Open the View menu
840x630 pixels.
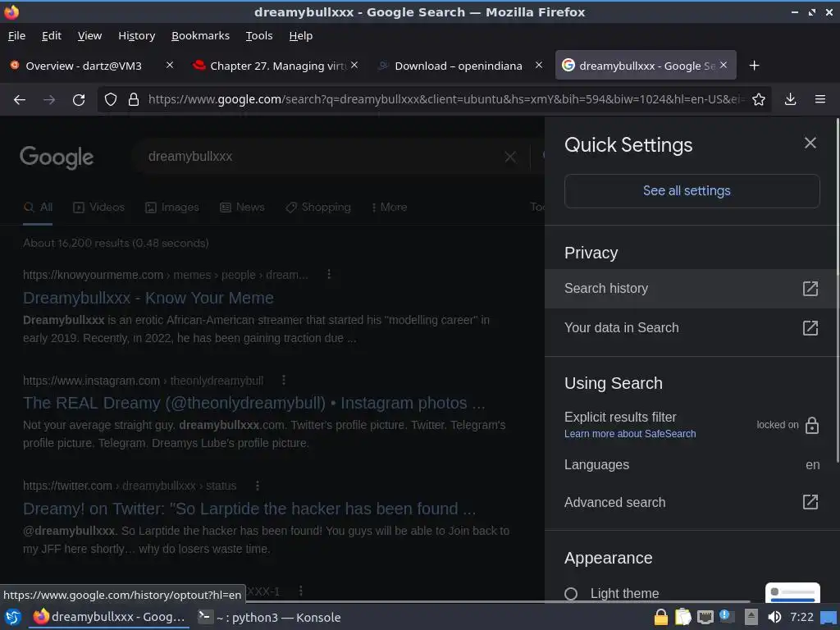point(89,36)
